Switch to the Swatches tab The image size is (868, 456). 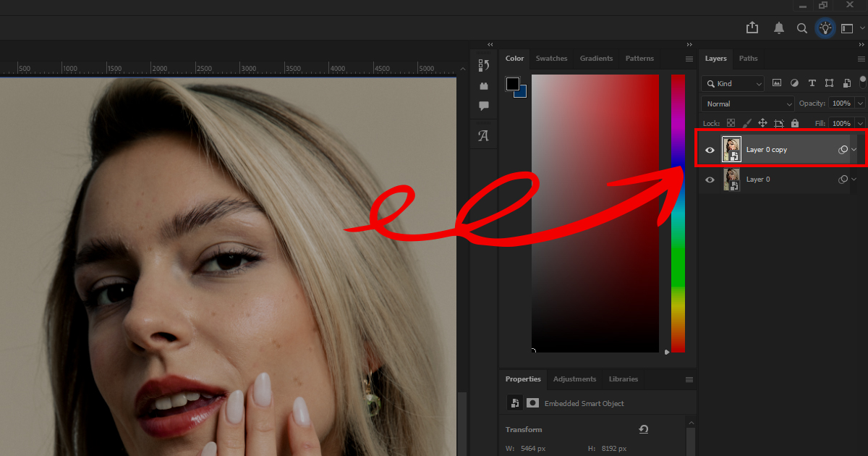551,59
